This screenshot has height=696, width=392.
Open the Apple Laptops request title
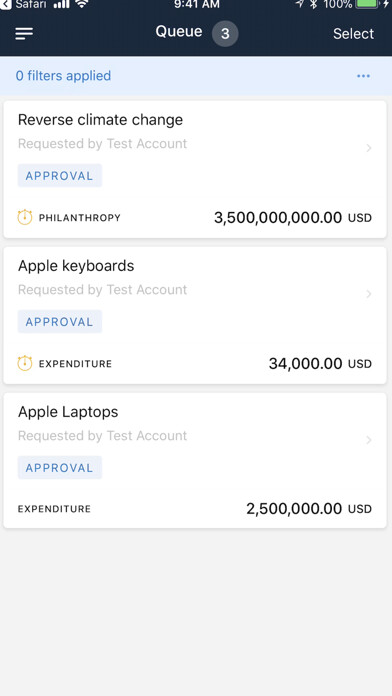coord(68,412)
